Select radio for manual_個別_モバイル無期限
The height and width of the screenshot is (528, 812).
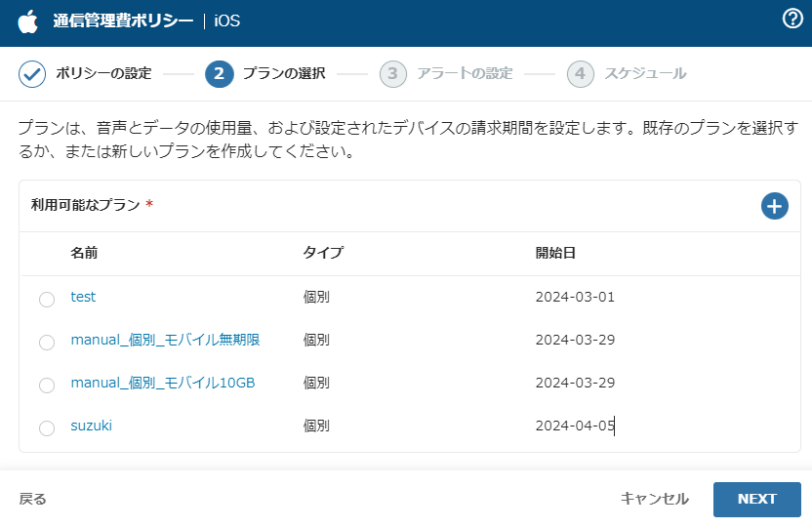tap(47, 343)
